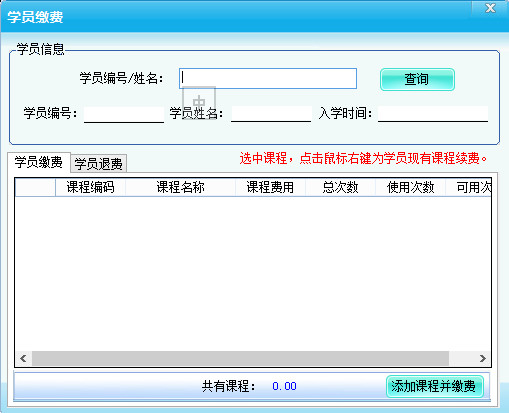This screenshot has width=509, height=413.
Task: Click the 总次数 column header
Action: tap(340, 187)
